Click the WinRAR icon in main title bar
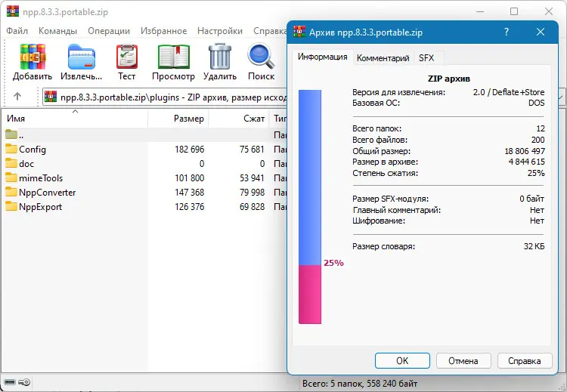 [12, 11]
